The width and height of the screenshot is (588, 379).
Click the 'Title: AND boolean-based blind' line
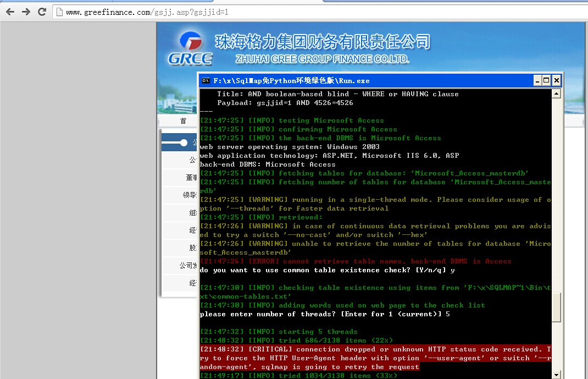click(338, 94)
